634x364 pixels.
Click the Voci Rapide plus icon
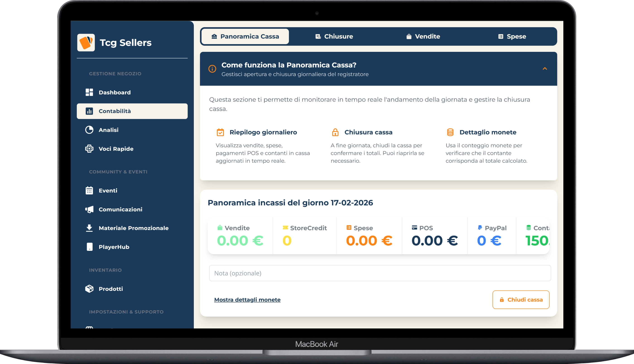coord(89,148)
